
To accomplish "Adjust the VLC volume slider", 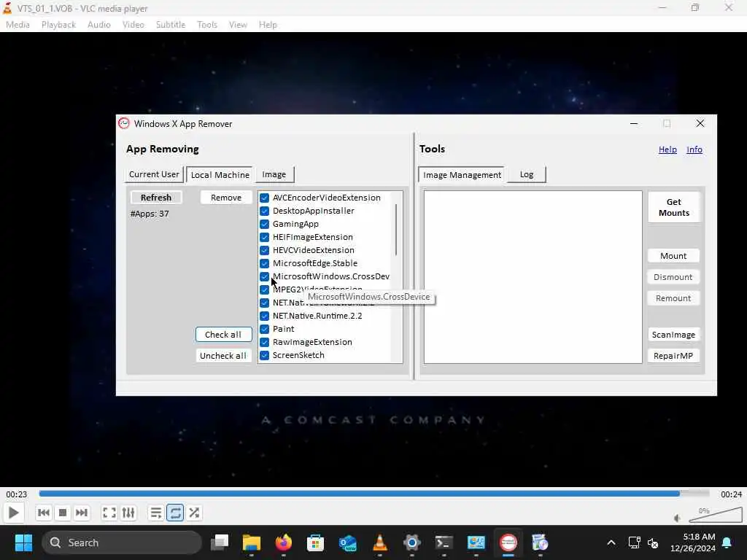I will coord(716,516).
